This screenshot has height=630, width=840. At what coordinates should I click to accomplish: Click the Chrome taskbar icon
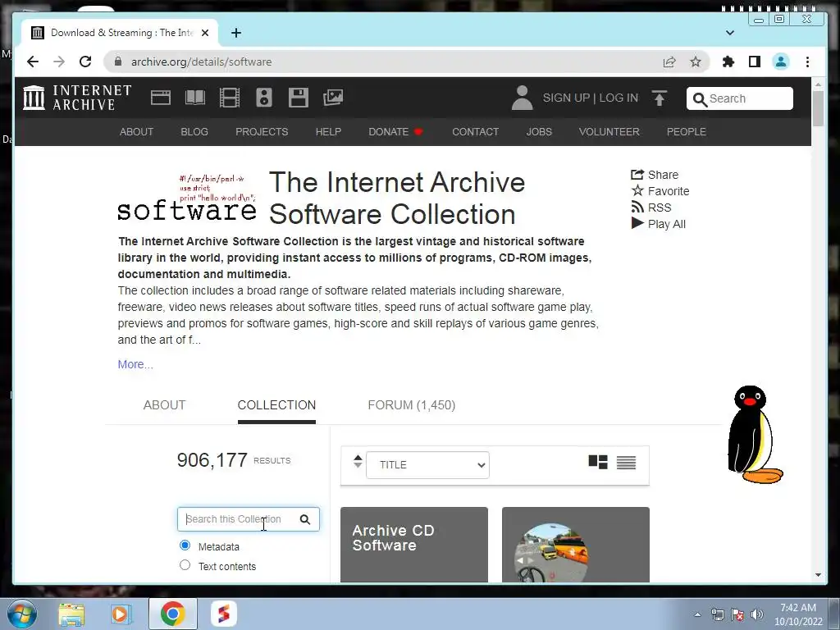172,614
